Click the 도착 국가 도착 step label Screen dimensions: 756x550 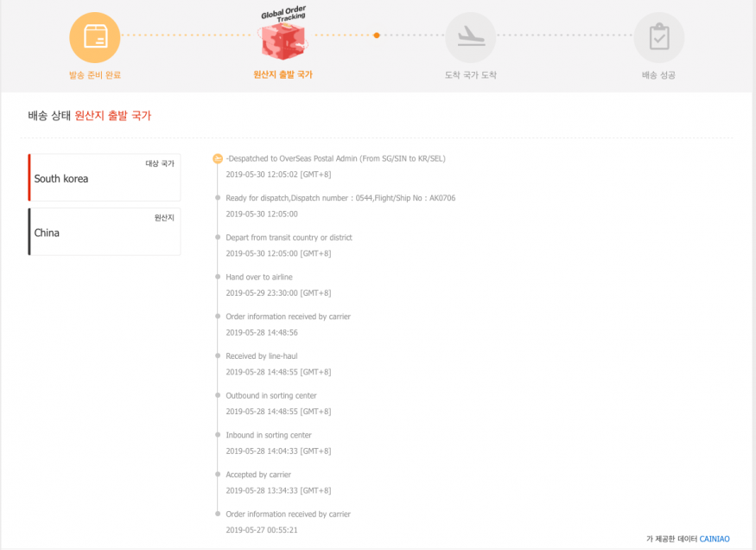click(471, 74)
